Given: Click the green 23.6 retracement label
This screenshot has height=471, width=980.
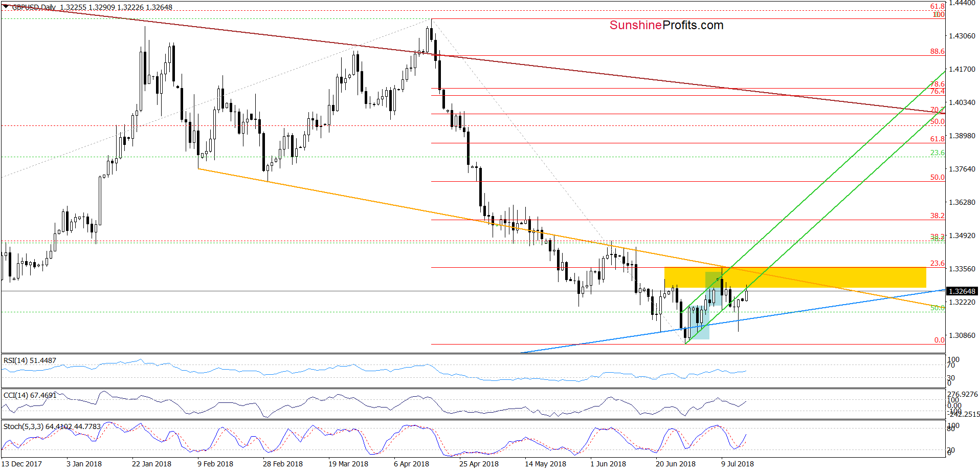Looking at the screenshot, I should [937, 153].
